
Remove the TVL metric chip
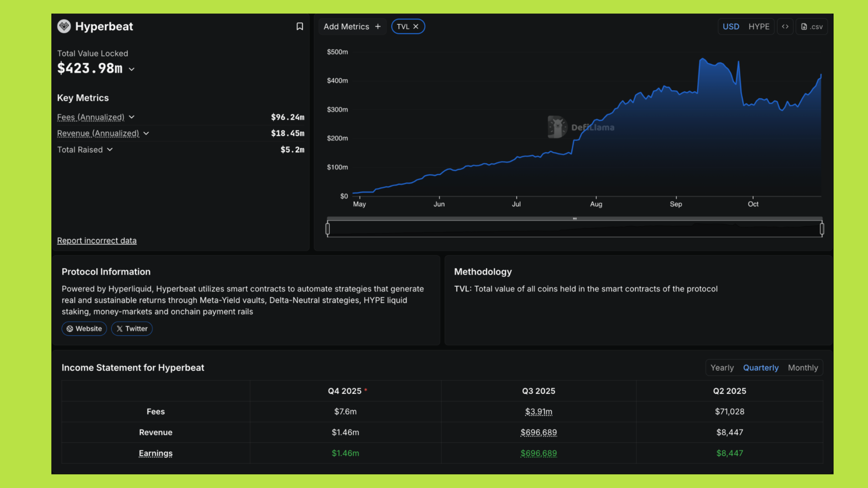(x=416, y=26)
